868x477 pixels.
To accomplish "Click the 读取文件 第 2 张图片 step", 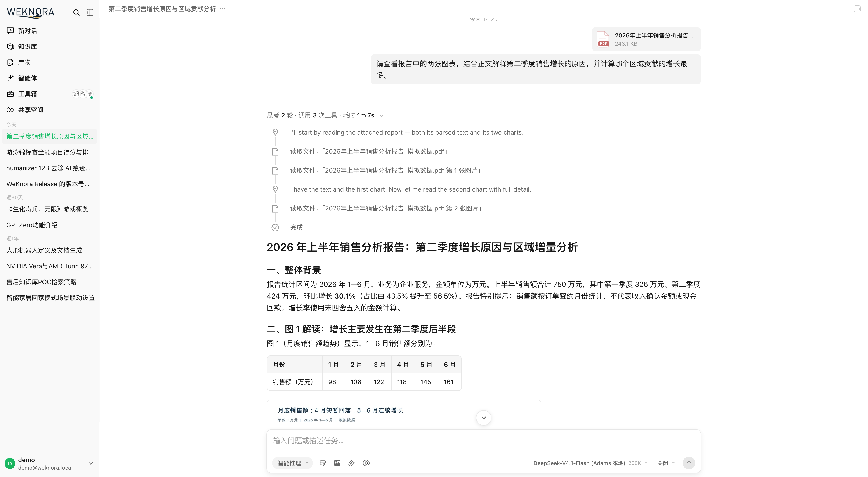I will click(386, 208).
